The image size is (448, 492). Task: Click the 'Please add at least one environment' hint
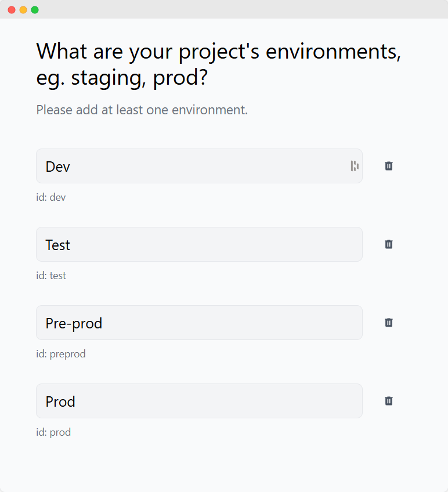click(x=142, y=110)
